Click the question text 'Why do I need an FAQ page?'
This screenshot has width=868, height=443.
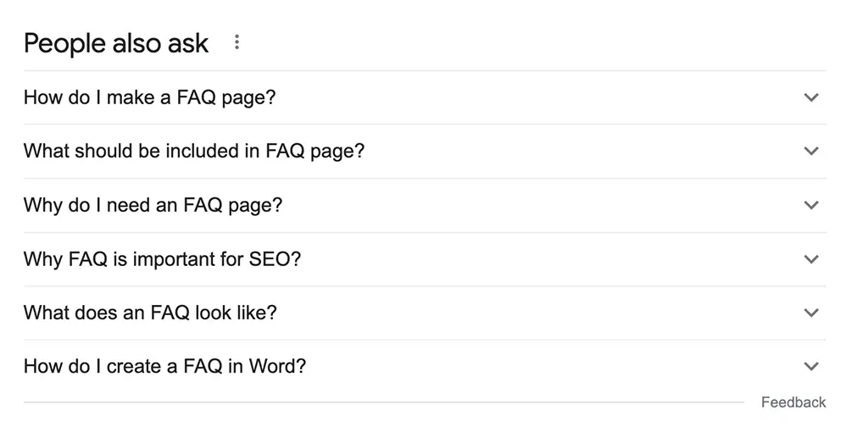(x=153, y=205)
